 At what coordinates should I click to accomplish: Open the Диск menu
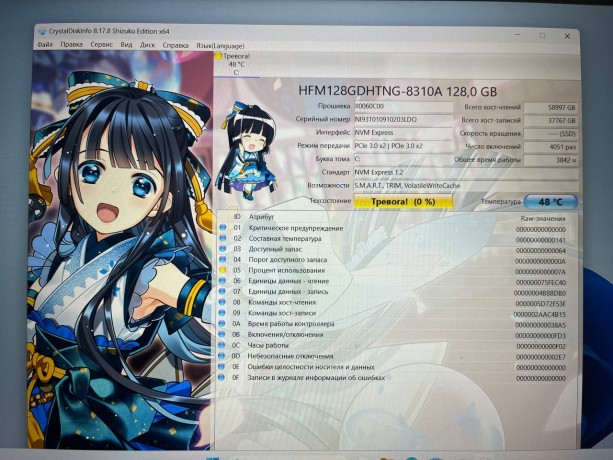[148, 45]
